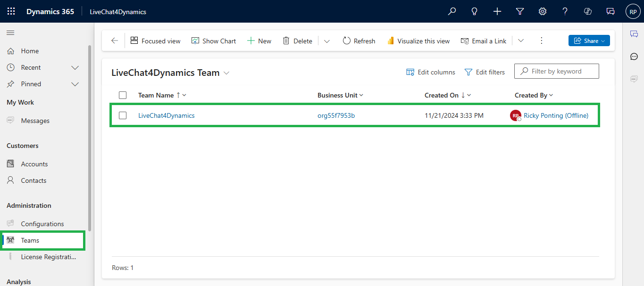Collapse the hamburger site map menu

tap(10, 33)
